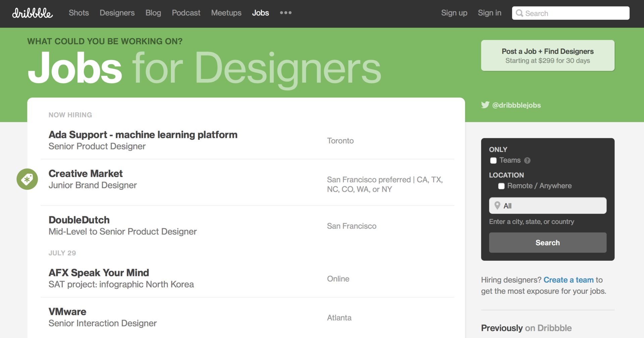Click the Previously on Dribbble heading
Image resolution: width=644 pixels, height=338 pixels.
(526, 328)
